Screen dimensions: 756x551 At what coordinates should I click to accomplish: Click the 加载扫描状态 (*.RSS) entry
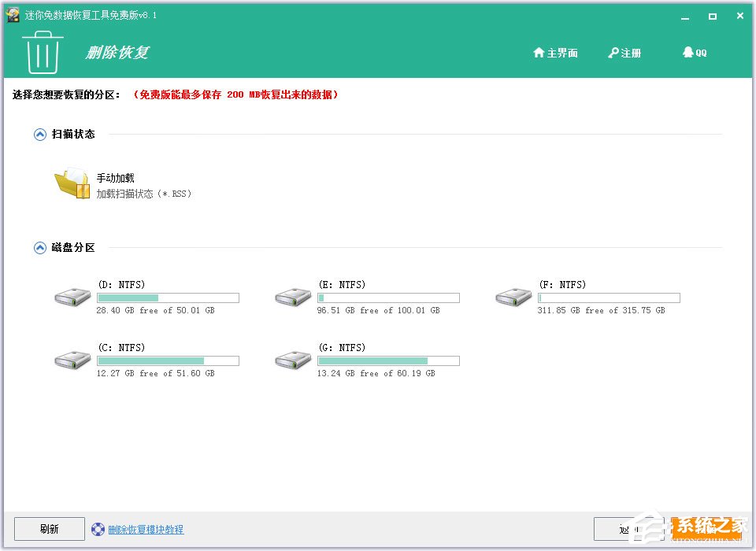pos(144,192)
